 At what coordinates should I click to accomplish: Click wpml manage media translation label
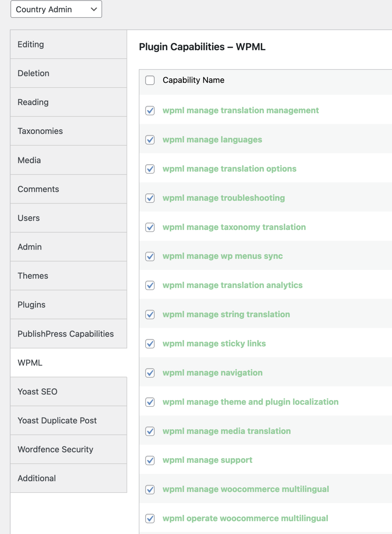click(227, 431)
